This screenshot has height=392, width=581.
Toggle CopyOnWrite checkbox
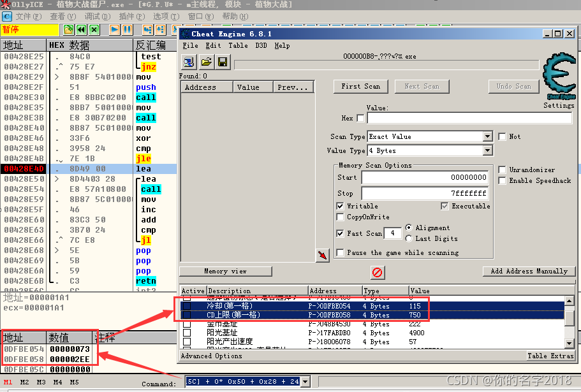click(x=340, y=217)
